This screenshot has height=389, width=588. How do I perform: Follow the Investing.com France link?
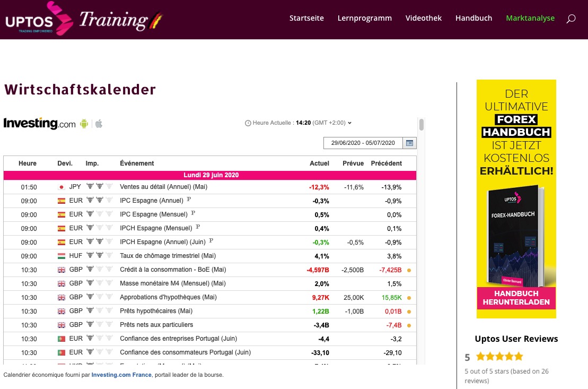121,375
